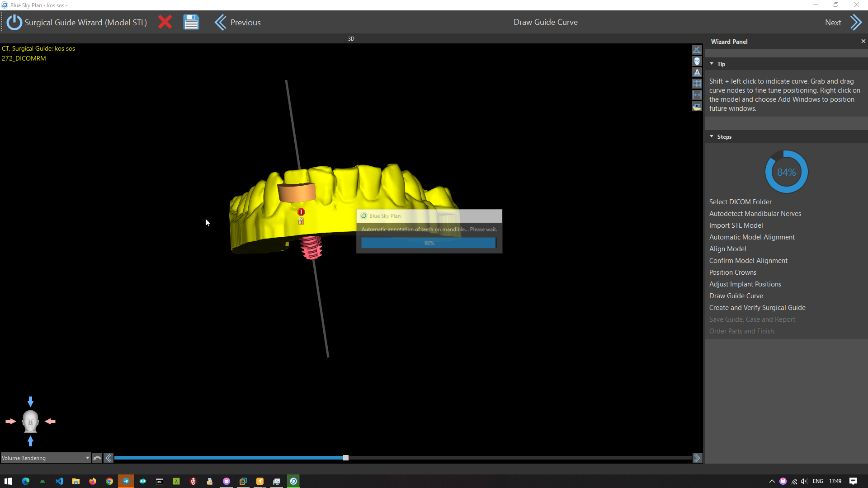Click the blue save disk icon
Viewport: 868px width, 488px height.
pos(191,22)
